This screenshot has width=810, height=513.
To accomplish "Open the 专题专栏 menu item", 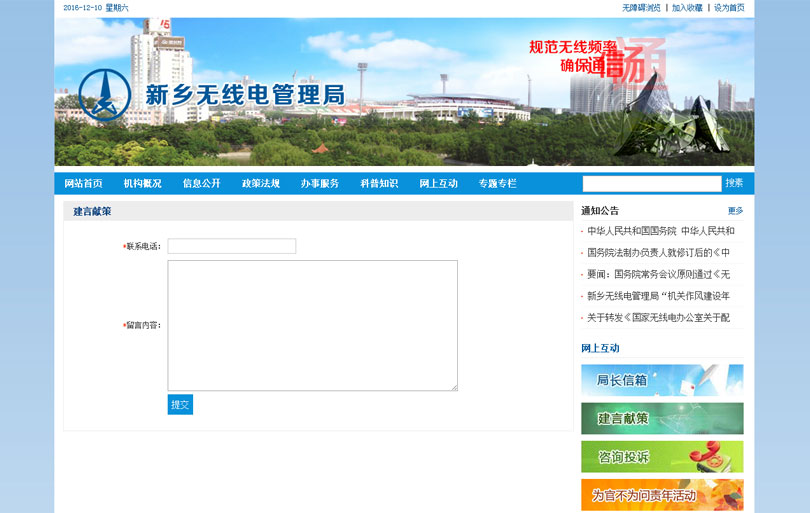I will (497, 184).
